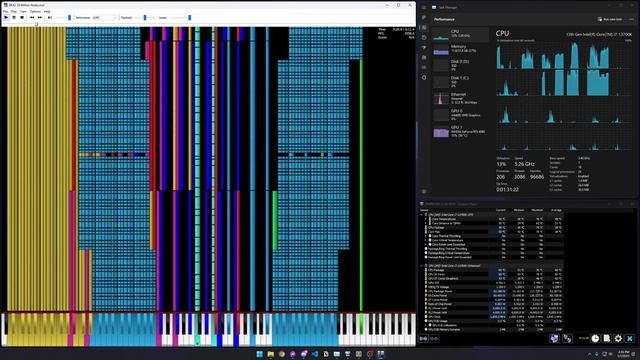Start MIDI playback with the Play button

(6, 18)
